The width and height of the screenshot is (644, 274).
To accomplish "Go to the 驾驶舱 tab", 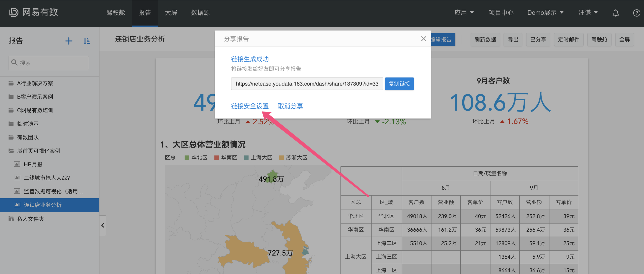I will coord(115,13).
